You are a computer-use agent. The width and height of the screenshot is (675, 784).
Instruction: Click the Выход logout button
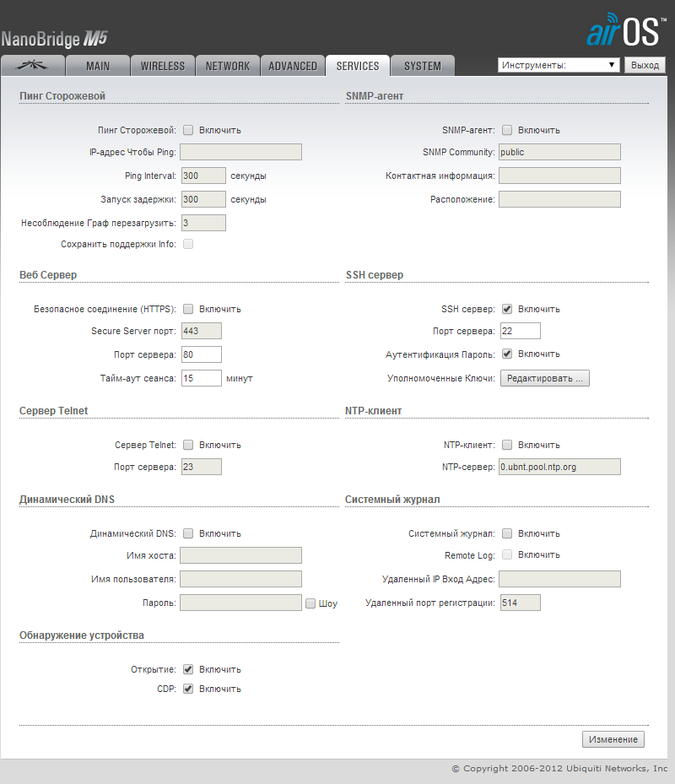(x=645, y=65)
